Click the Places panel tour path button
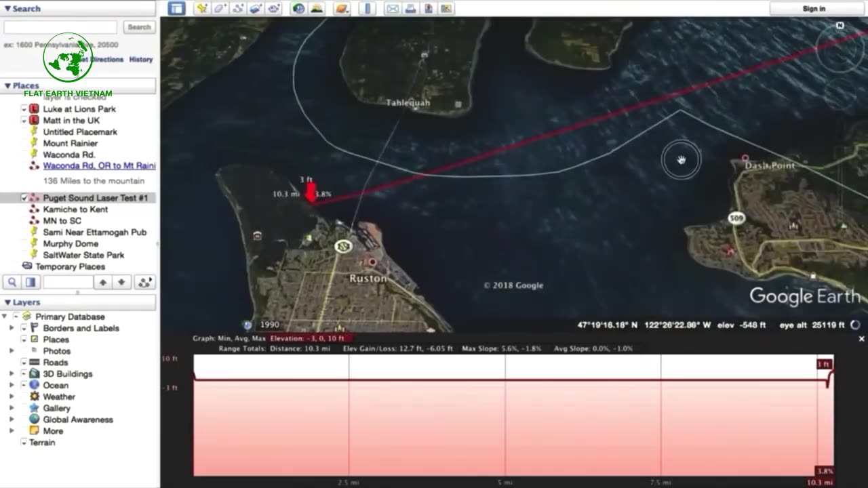Viewport: 868px width, 488px height. 144,283
